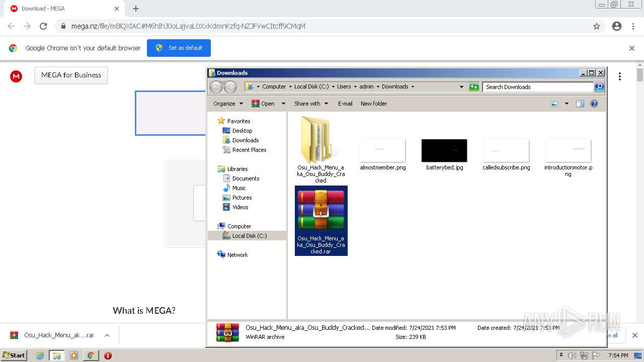The width and height of the screenshot is (644, 362).
Task: Click New folder in Explorer toolbar
Action: (374, 104)
